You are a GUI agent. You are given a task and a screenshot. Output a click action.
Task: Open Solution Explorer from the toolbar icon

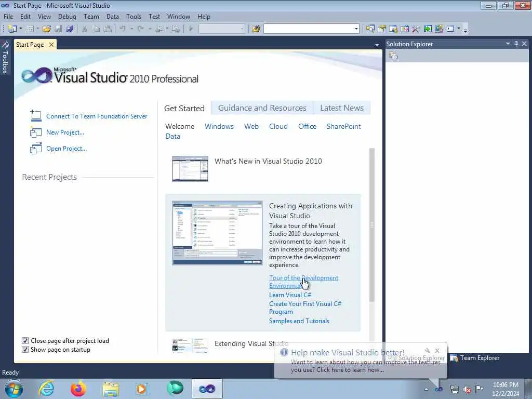tap(370, 29)
